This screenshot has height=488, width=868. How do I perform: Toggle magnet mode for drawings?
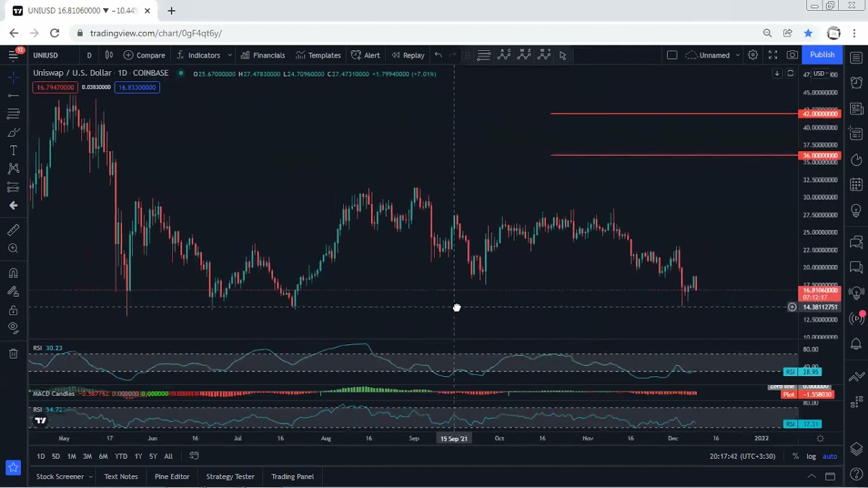tap(13, 273)
